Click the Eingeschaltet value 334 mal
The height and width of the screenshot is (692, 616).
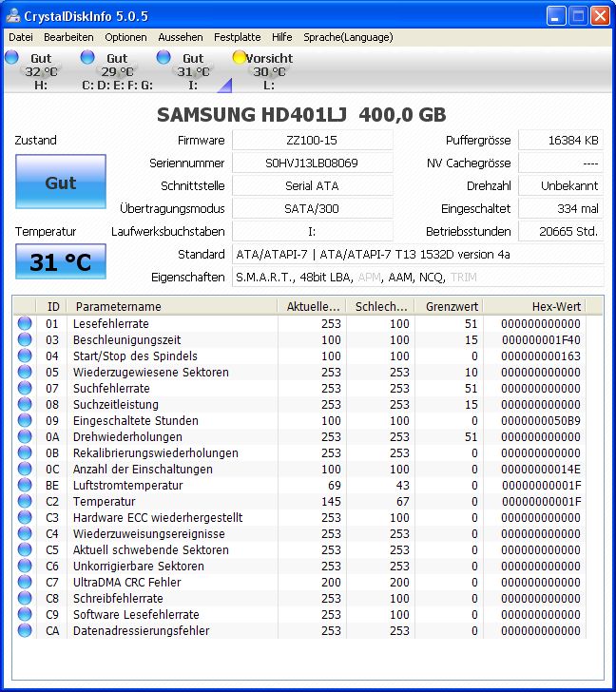tap(561, 209)
